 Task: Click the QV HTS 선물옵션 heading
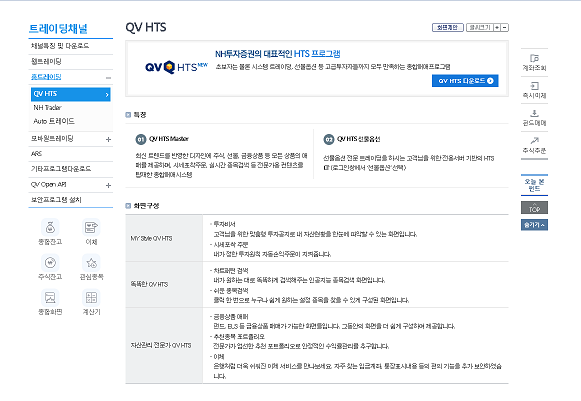358,139
